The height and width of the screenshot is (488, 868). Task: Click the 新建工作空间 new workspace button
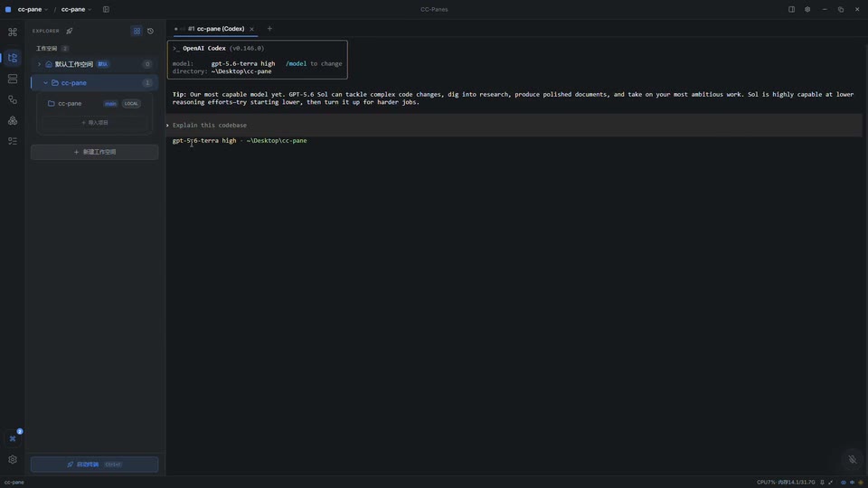95,152
